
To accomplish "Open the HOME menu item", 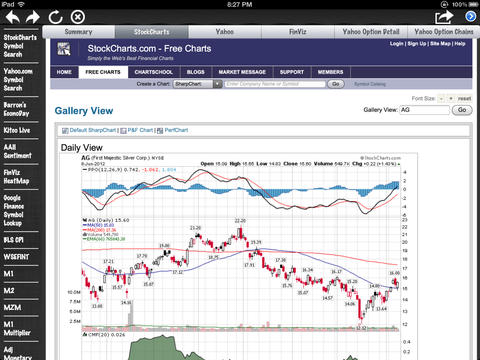I will pos(64,72).
